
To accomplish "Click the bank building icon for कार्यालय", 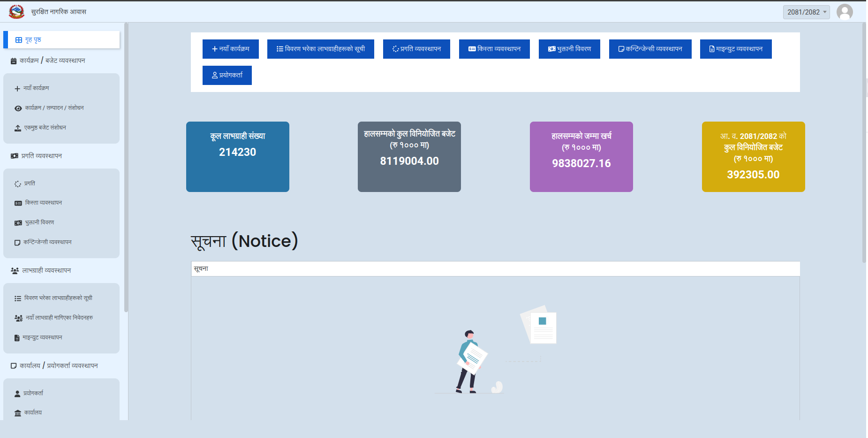I will point(18,413).
